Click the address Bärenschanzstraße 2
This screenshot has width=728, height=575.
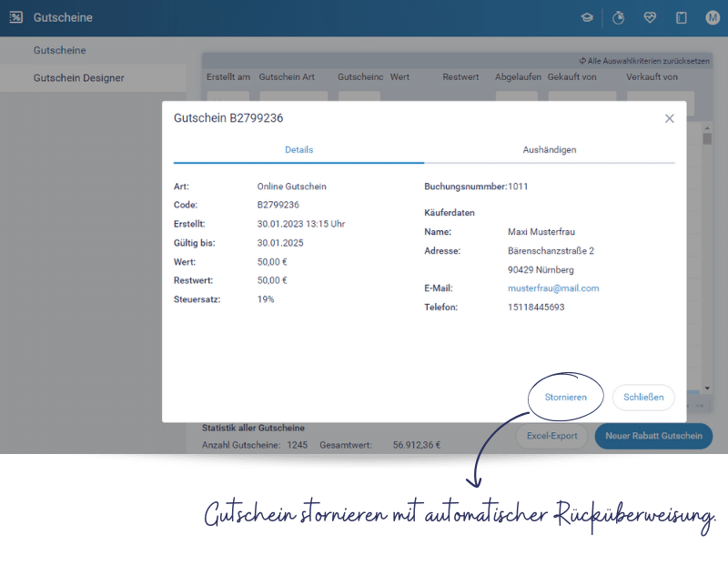coord(551,251)
